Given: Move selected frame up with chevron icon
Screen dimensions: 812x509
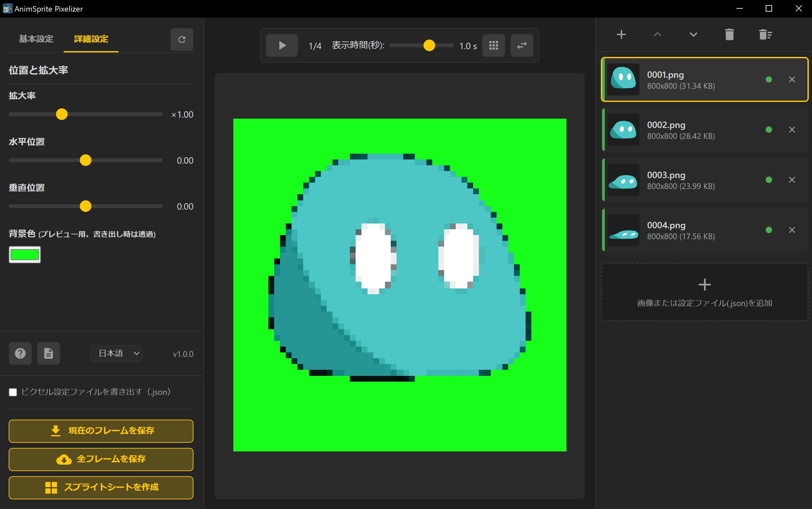Looking at the screenshot, I should coord(657,34).
